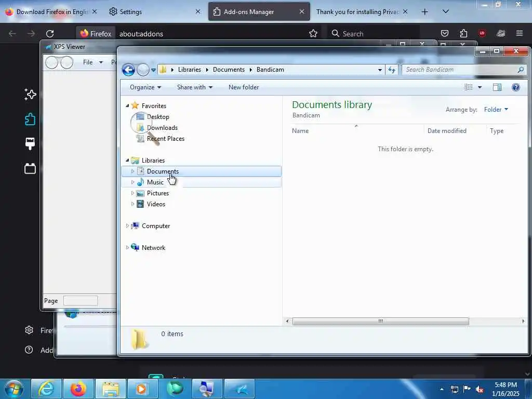Click Libraries in the address breadcrumb

[x=189, y=70]
